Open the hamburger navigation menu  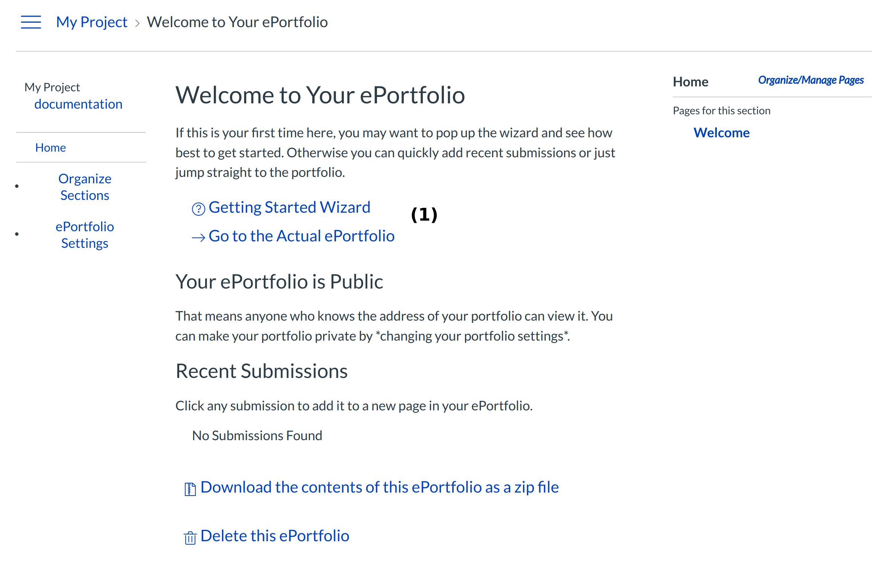tap(31, 22)
